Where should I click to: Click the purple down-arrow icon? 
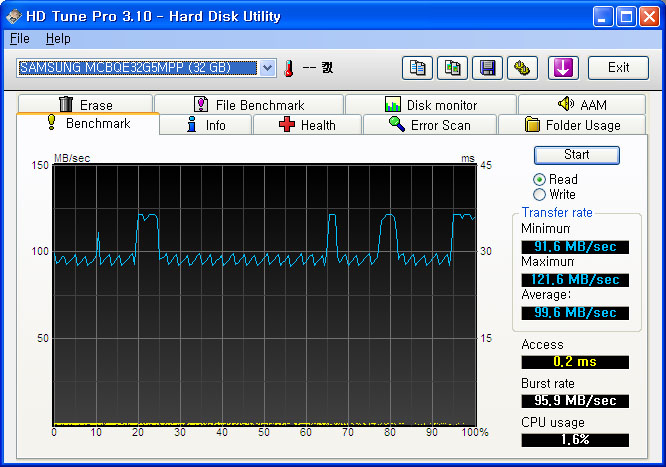[563, 67]
